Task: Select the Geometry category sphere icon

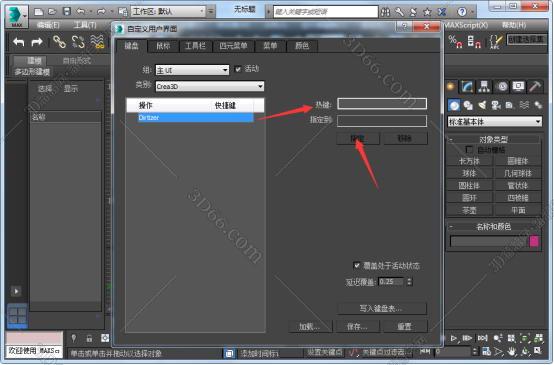Action: pos(454,105)
